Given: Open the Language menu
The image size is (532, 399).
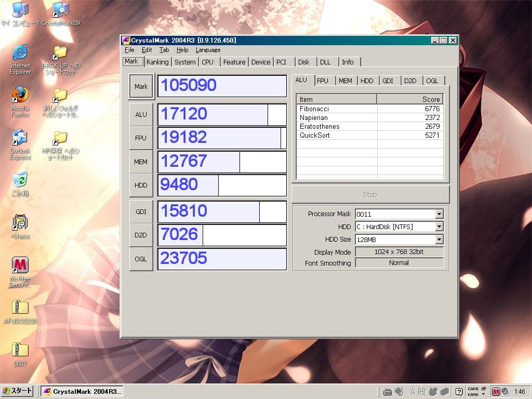Looking at the screenshot, I should [x=208, y=50].
